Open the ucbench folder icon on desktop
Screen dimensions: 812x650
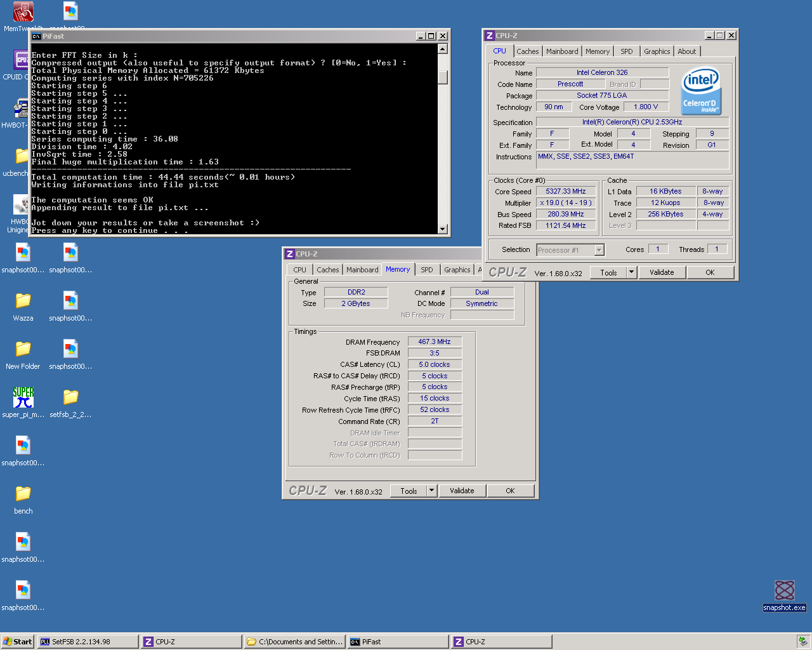click(x=22, y=156)
